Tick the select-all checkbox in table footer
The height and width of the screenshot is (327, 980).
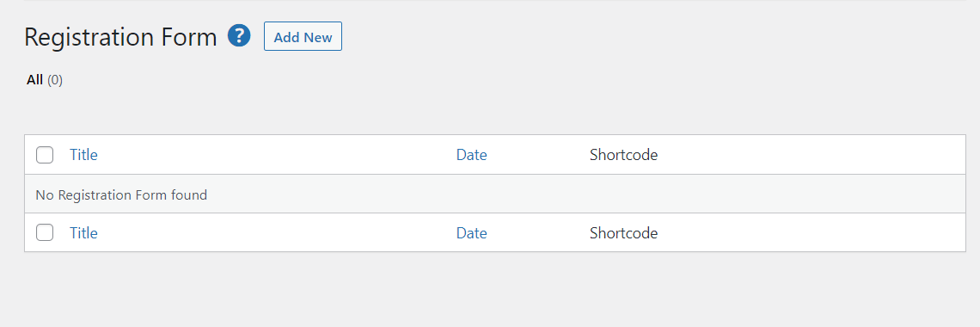pos(45,232)
